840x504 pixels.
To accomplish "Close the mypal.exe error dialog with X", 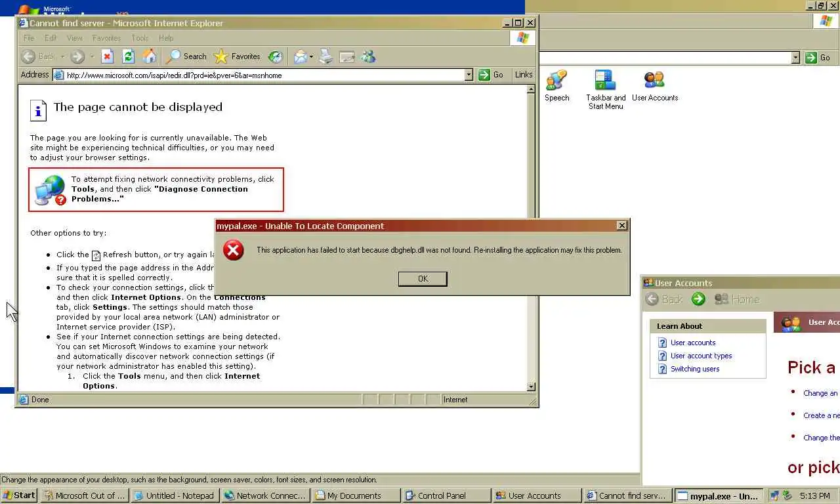I will 621,226.
